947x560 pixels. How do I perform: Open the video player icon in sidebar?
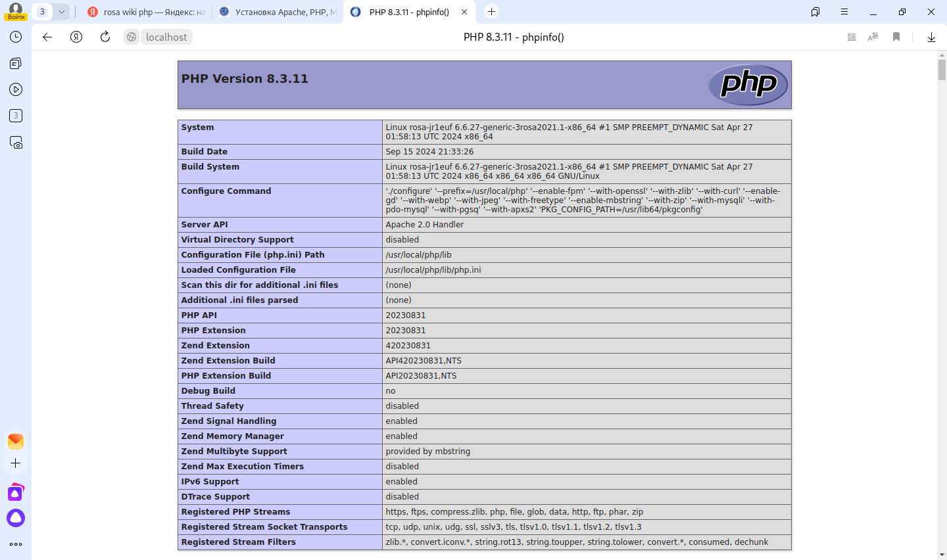point(16,89)
